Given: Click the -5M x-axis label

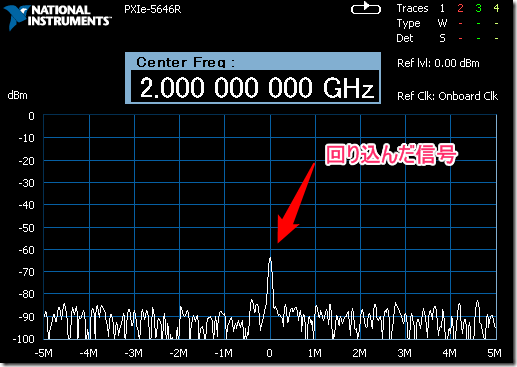Looking at the screenshot, I should click(44, 353).
